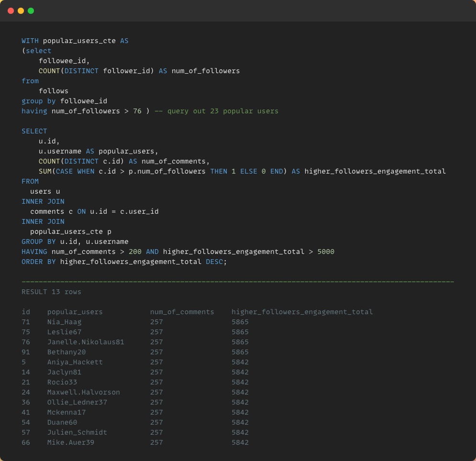Minimize the window with the yellow button
The width and height of the screenshot is (476, 461).
point(21,11)
